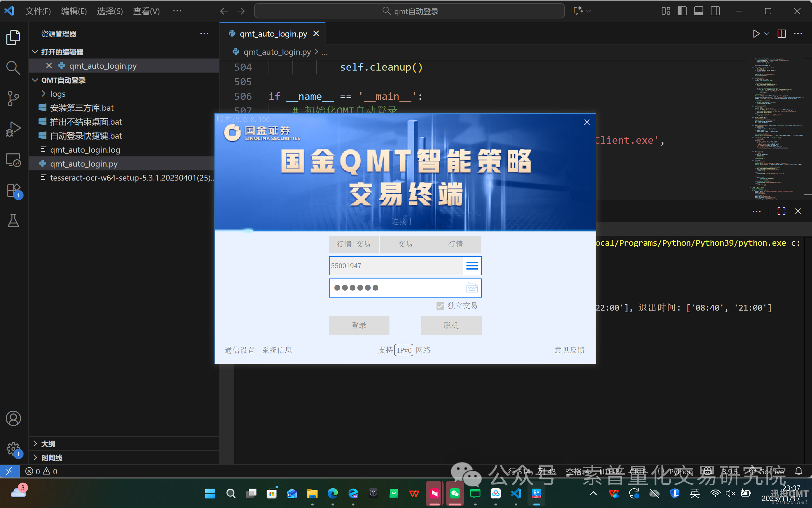Open the Extensions view
The image size is (812, 508).
pyautogui.click(x=13, y=190)
